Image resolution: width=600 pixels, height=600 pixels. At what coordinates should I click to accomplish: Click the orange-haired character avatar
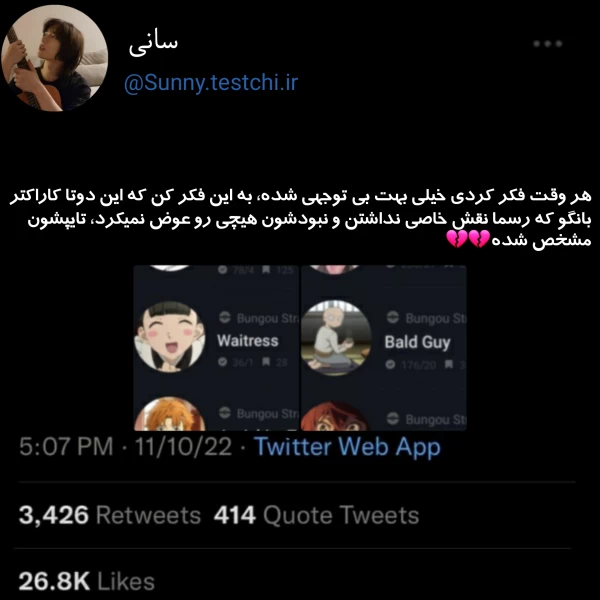coord(170,415)
